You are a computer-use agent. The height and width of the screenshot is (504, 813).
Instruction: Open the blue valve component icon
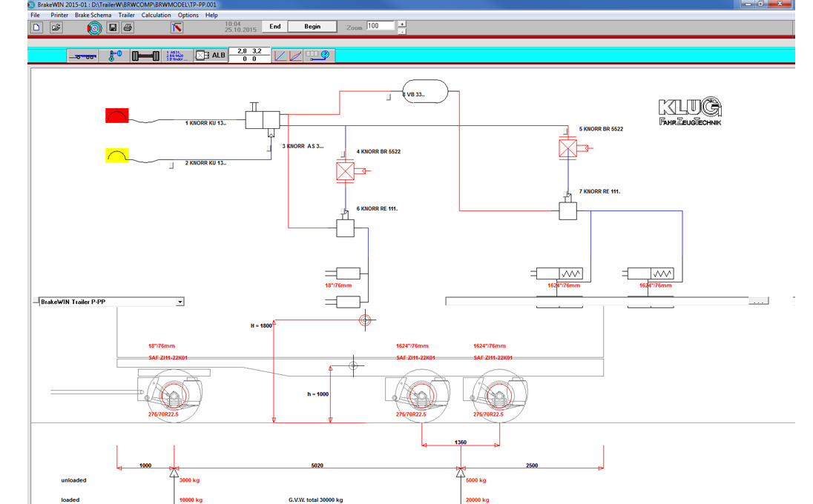tap(115, 56)
